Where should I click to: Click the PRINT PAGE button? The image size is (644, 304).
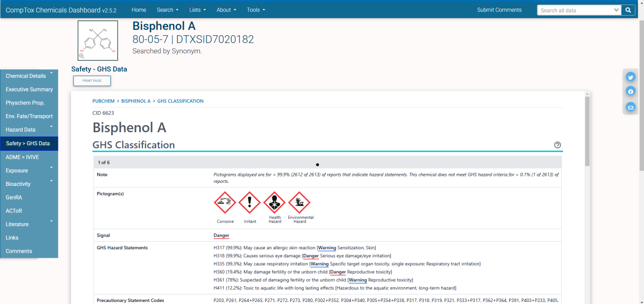point(92,80)
